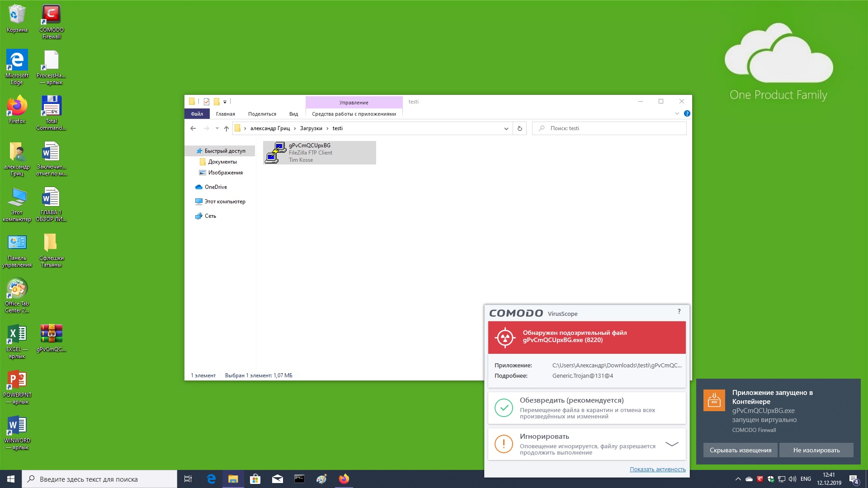Go up one folder level arrow
The image size is (868, 488).
pos(226,128)
